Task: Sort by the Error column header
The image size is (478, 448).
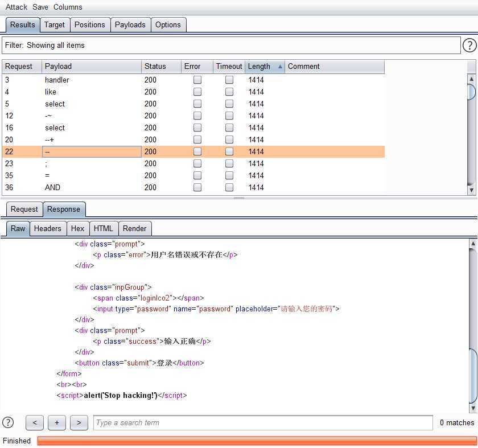Action: (x=197, y=67)
